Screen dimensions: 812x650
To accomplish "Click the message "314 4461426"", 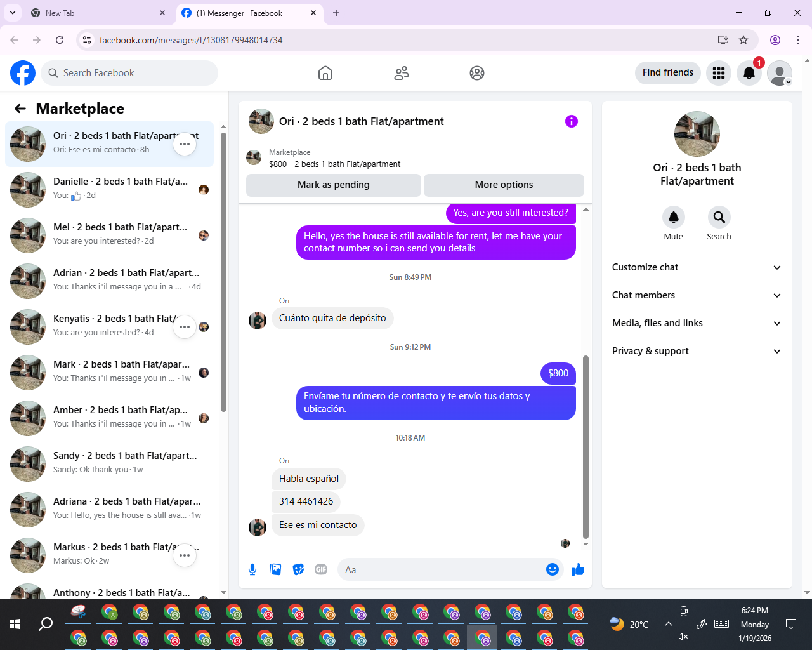I will 306,501.
